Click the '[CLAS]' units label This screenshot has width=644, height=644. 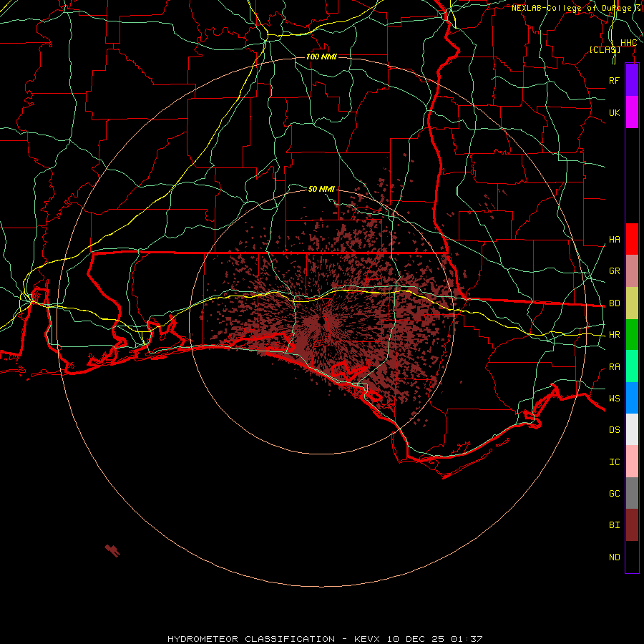605,49
